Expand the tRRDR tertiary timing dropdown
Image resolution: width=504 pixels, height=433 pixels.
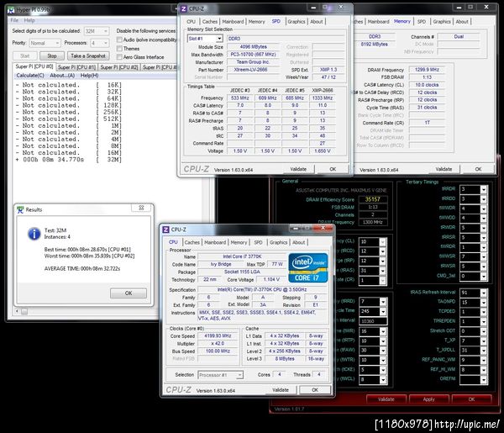484,189
